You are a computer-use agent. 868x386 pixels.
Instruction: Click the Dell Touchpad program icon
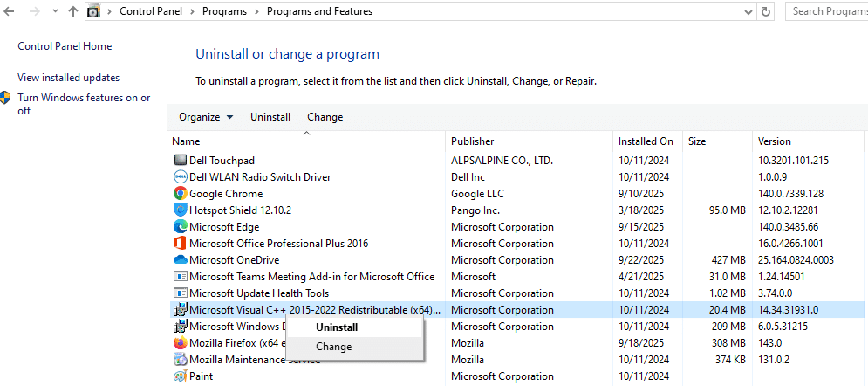[x=181, y=161]
